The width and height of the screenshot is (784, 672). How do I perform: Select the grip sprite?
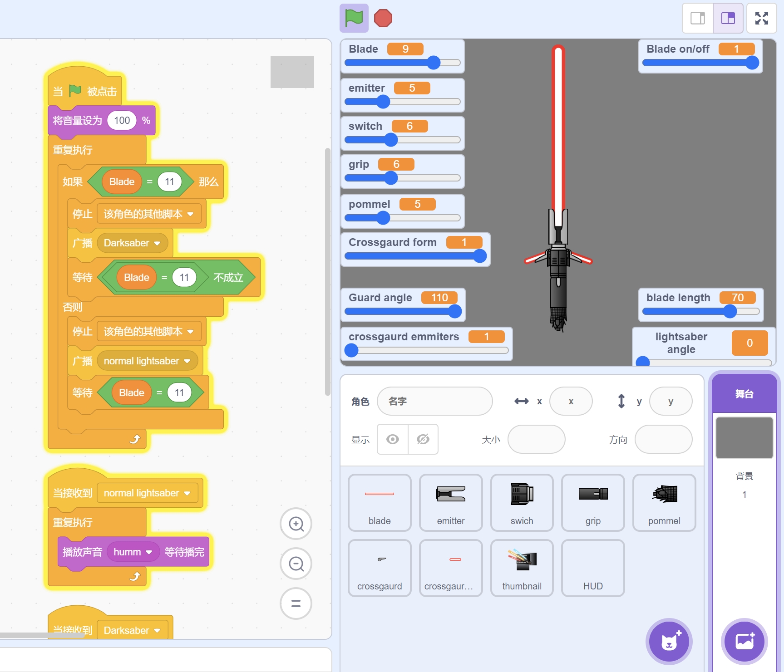coord(593,503)
